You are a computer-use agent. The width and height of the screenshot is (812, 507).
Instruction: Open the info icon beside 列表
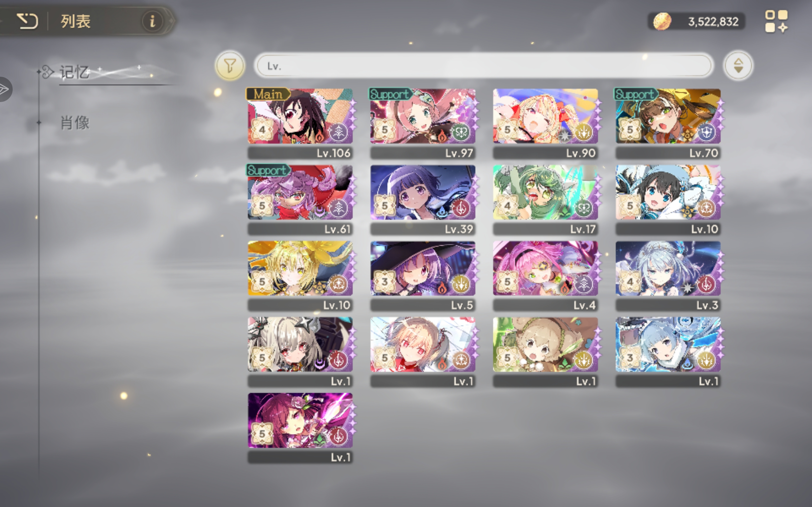click(x=152, y=21)
